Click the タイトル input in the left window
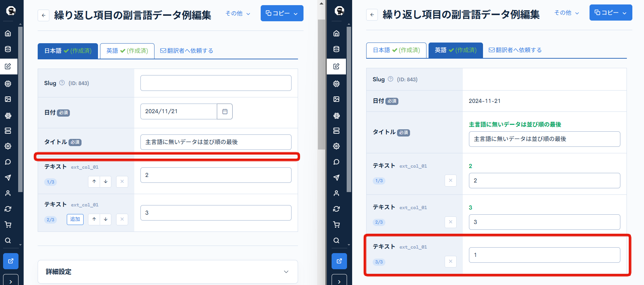Viewport: 644px width, 285px height. click(216, 142)
